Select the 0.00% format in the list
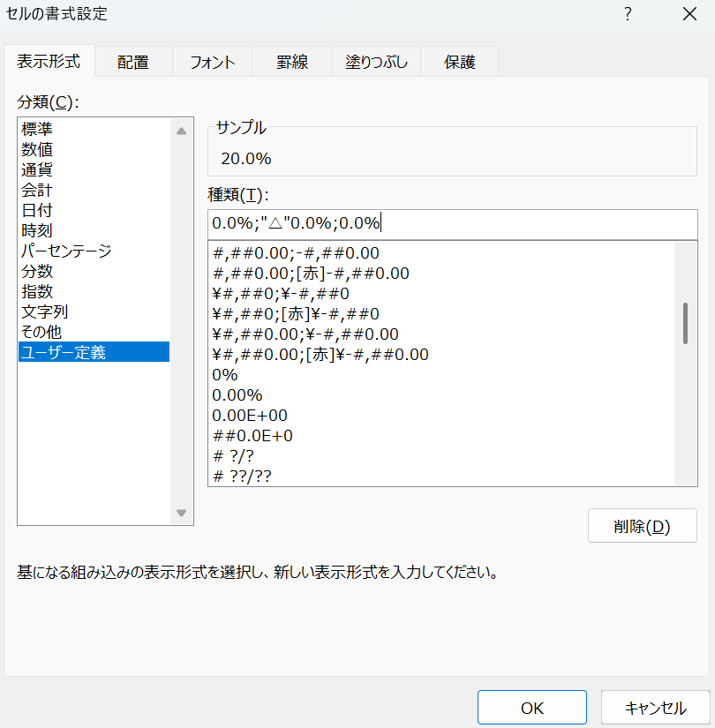This screenshot has height=728, width=715. [x=237, y=394]
